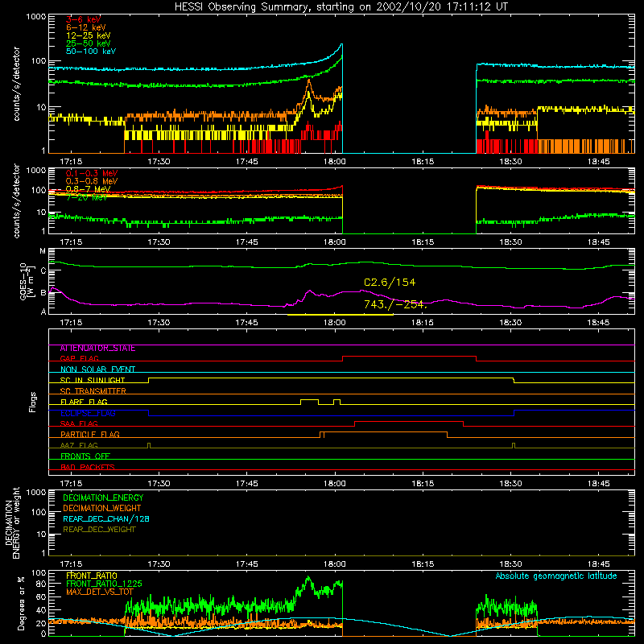Select the ECLIPSE_FLAG label
Viewport: 644px width, 644px height.
pos(88,413)
